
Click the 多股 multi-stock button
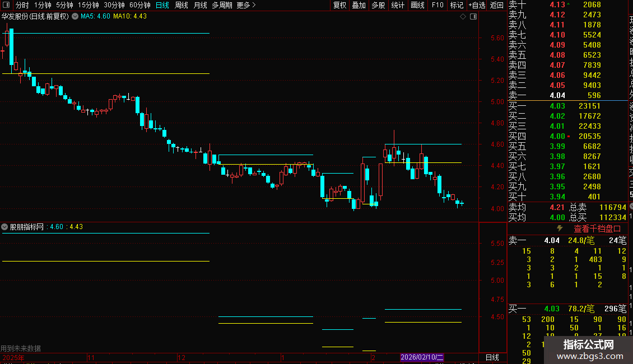[378, 5]
